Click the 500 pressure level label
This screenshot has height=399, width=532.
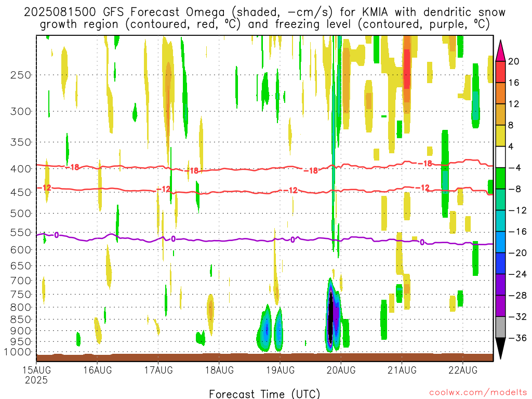point(21,214)
